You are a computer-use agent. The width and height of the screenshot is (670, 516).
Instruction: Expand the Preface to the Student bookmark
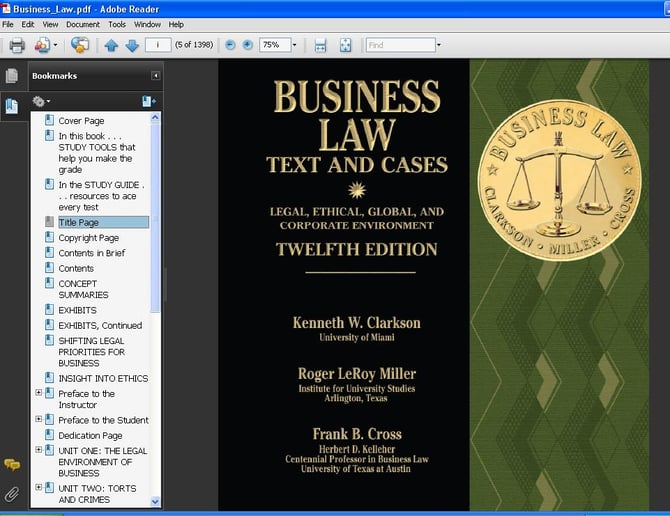(38, 419)
